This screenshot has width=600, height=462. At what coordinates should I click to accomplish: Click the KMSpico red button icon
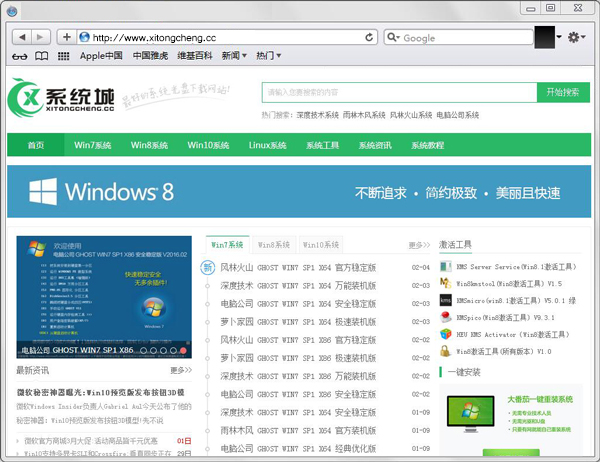[x=445, y=317]
